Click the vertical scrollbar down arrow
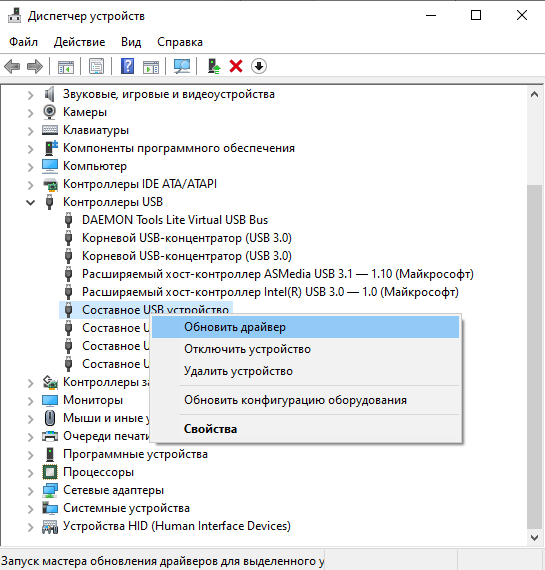 pyautogui.click(x=534, y=538)
